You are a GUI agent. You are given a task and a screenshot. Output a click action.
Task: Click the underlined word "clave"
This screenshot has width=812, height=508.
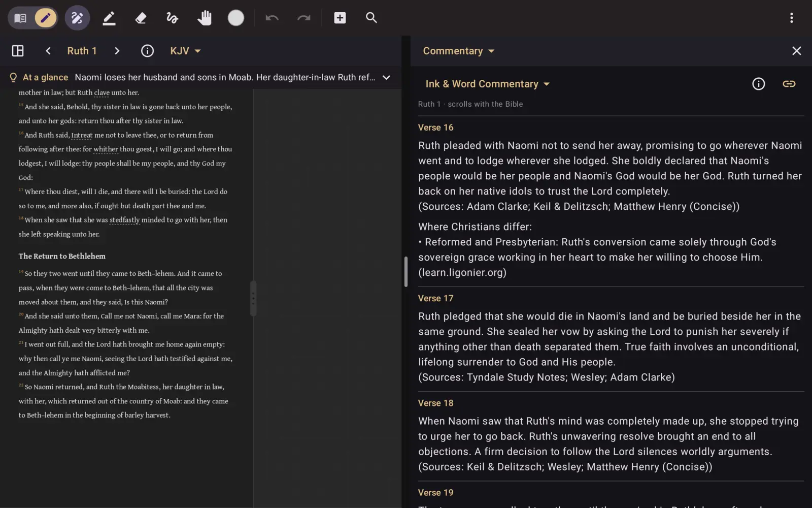(101, 92)
